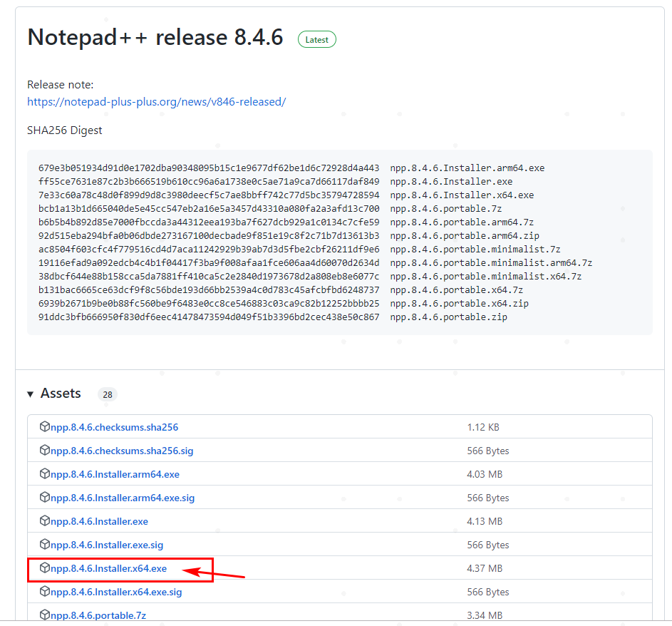Click the 4.37 MB size value
672x626 pixels.
(485, 568)
